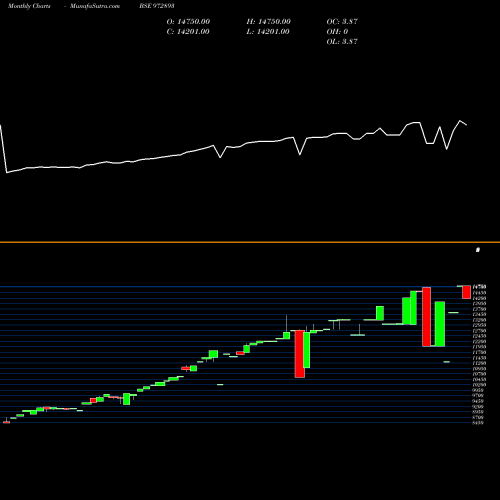
Task: Click the "OH: 0" value
Action: click(x=337, y=31)
